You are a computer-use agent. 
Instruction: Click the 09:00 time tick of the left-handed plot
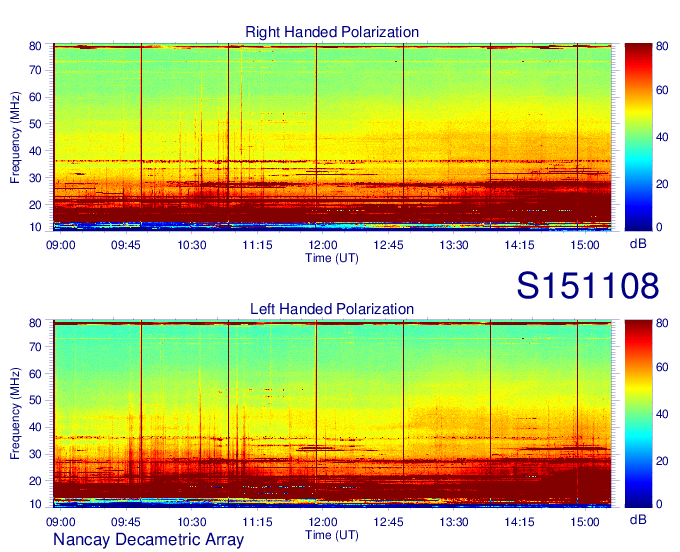pos(61,521)
